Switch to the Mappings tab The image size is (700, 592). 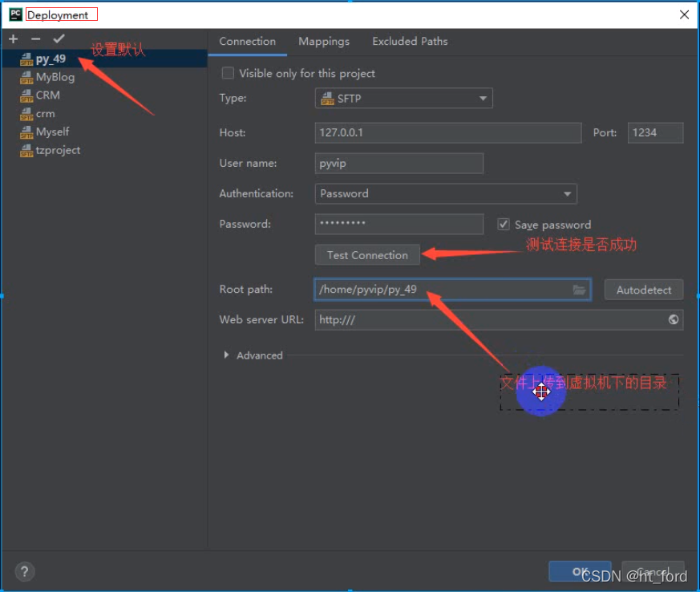[324, 42]
